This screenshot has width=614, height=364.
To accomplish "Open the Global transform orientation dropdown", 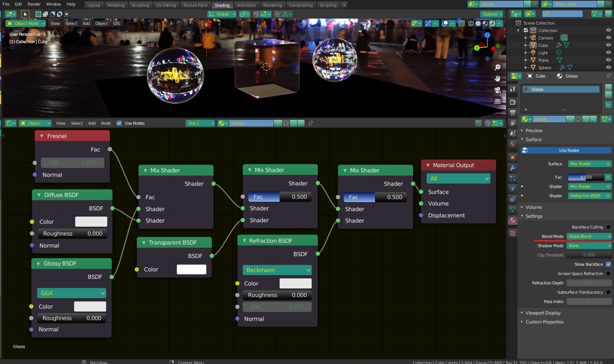I will coord(222,14).
